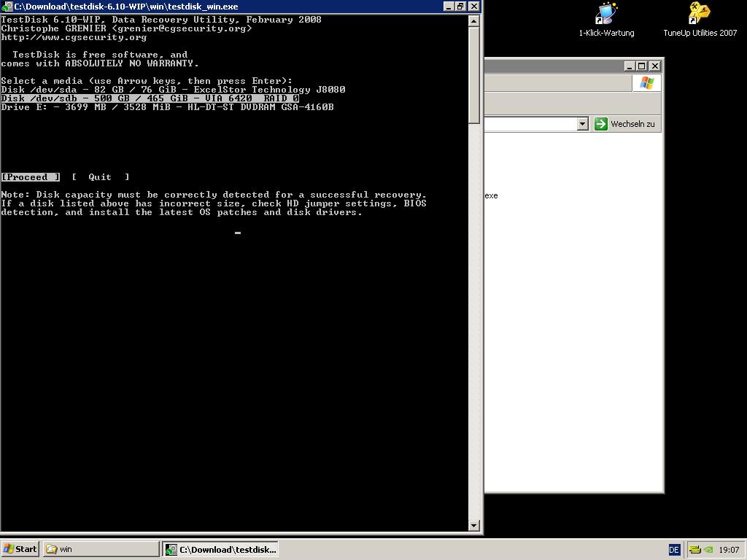Image resolution: width=747 pixels, height=560 pixels.
Task: Restore down the TestDisk console window
Action: click(x=460, y=6)
